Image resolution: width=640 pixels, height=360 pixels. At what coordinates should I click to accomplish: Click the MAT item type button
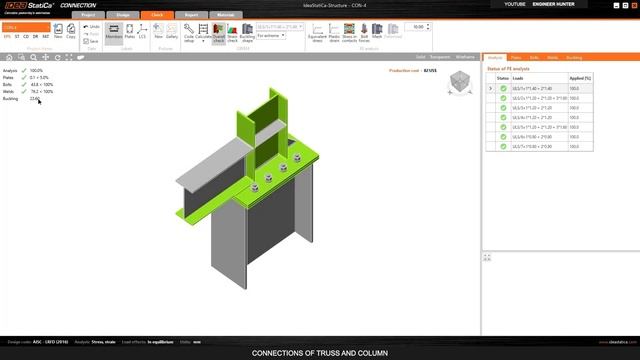pos(46,37)
